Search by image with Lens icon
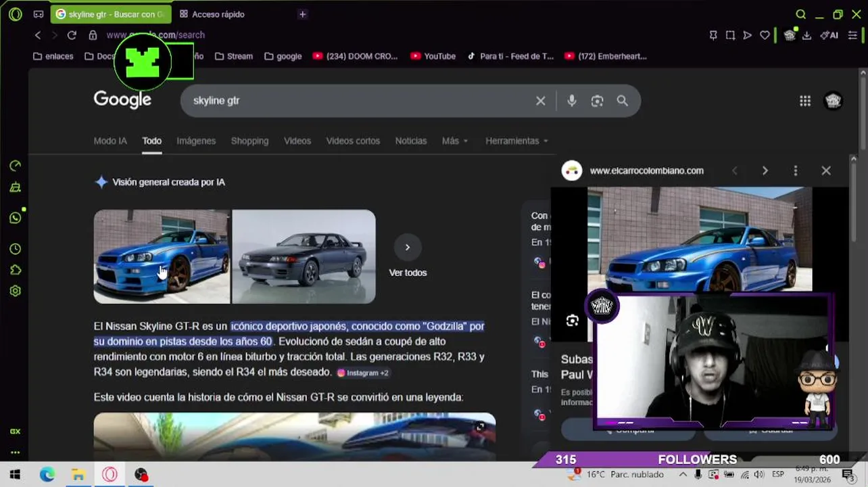Viewport: 868px width, 487px height. [x=597, y=101]
